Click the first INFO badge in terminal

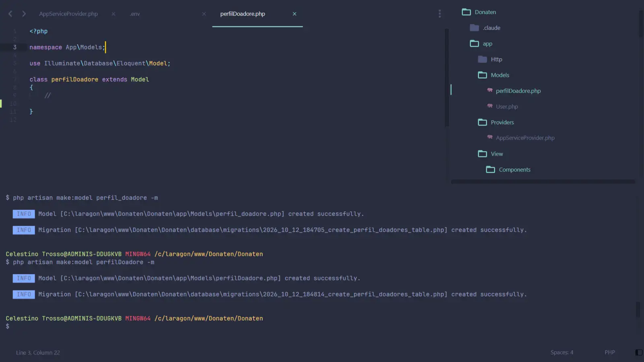click(x=24, y=214)
